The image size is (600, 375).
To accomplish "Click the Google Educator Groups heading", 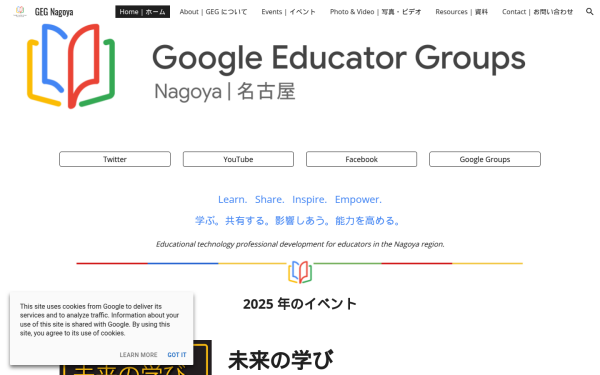I will point(339,58).
